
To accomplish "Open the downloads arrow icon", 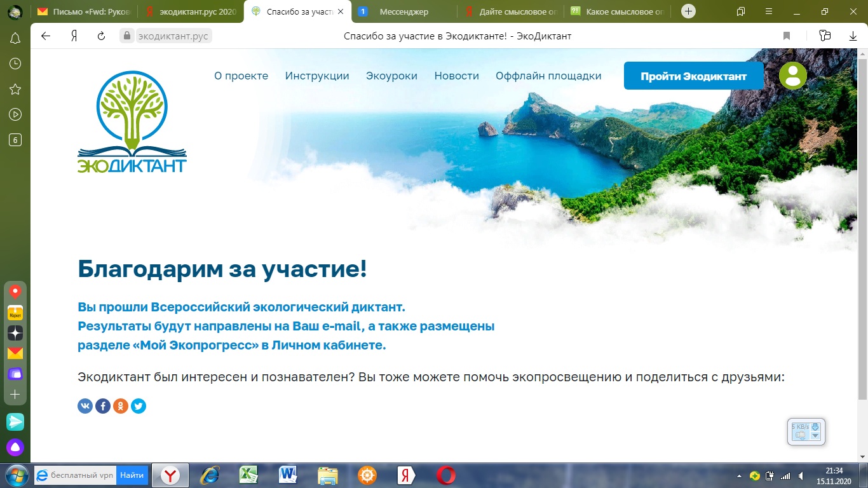I will 853,36.
